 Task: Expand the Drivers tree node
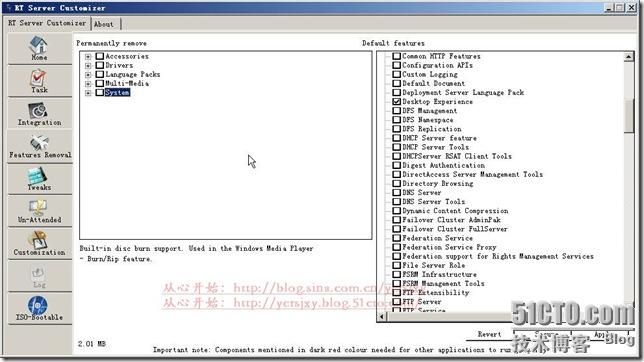pos(88,65)
